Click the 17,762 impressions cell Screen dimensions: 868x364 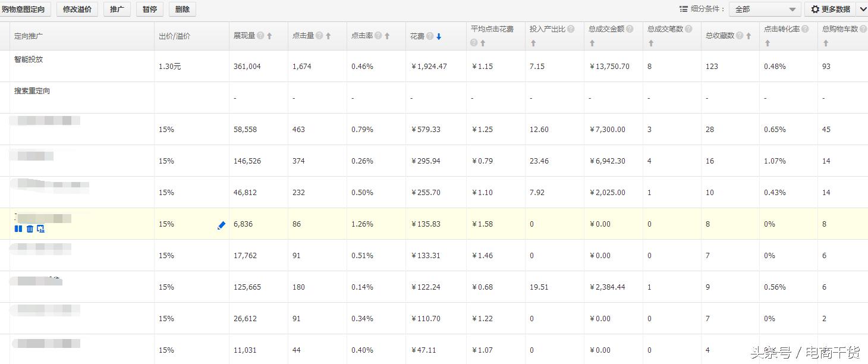click(x=246, y=256)
